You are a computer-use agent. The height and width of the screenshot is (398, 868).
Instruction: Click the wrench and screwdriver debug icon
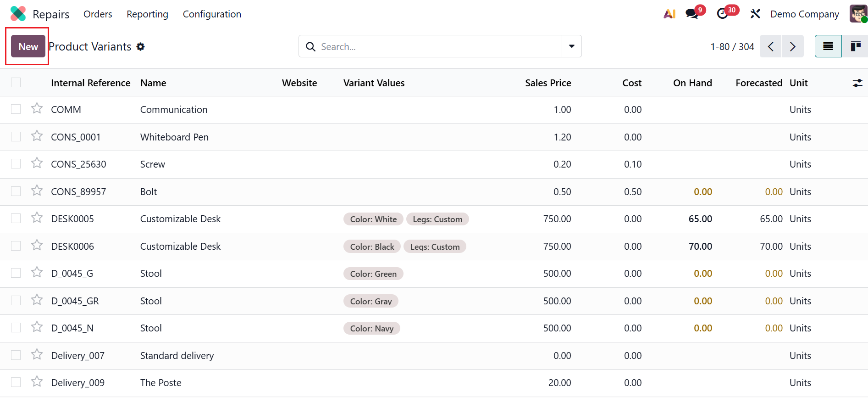click(x=755, y=14)
